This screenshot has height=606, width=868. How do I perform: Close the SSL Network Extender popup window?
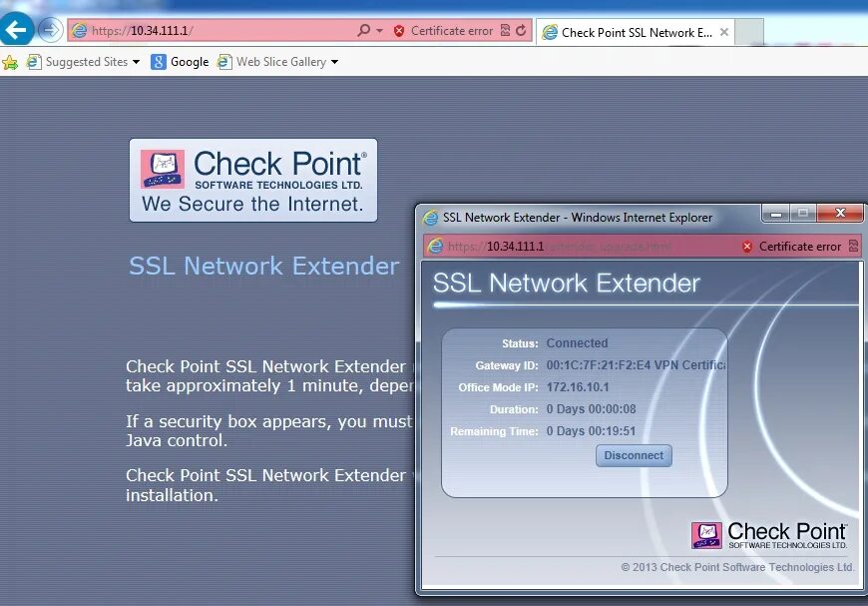point(840,213)
